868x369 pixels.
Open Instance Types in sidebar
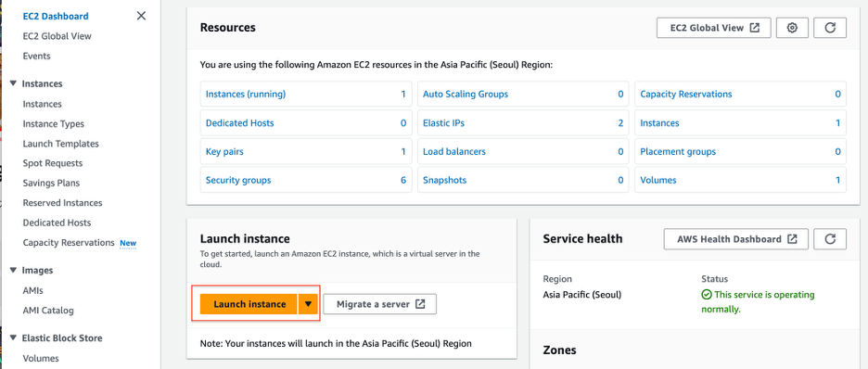pyautogui.click(x=53, y=124)
